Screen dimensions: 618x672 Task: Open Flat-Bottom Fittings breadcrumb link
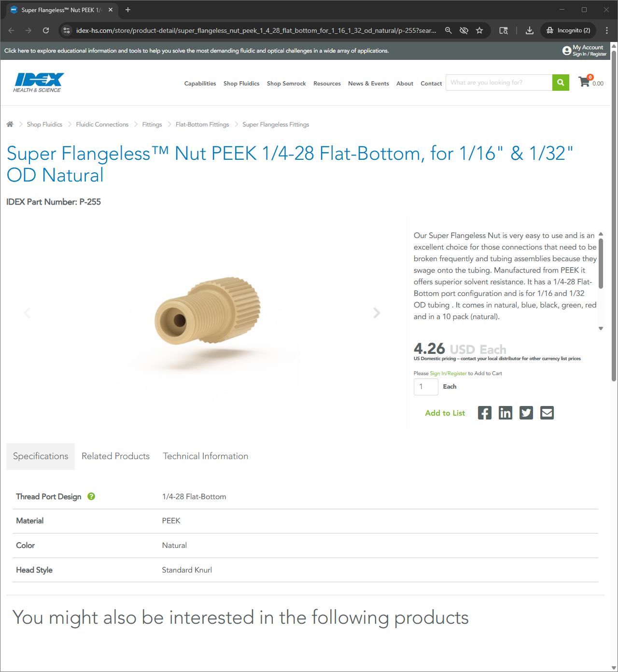click(x=202, y=125)
